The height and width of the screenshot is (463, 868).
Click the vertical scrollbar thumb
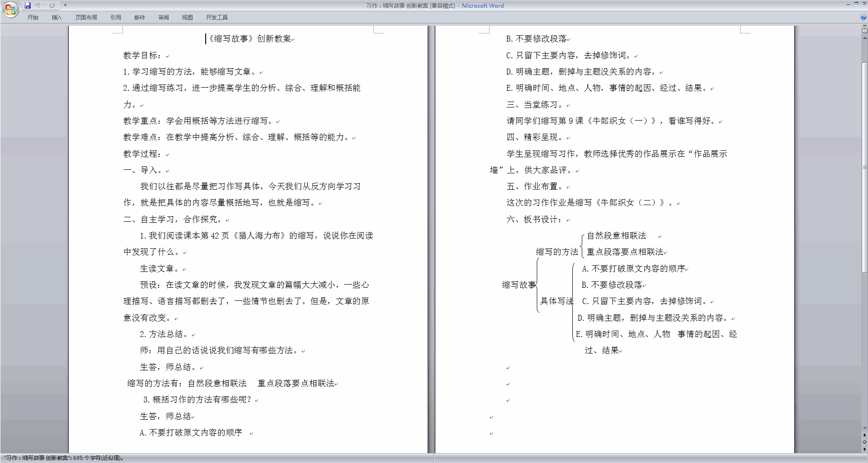[x=865, y=167]
